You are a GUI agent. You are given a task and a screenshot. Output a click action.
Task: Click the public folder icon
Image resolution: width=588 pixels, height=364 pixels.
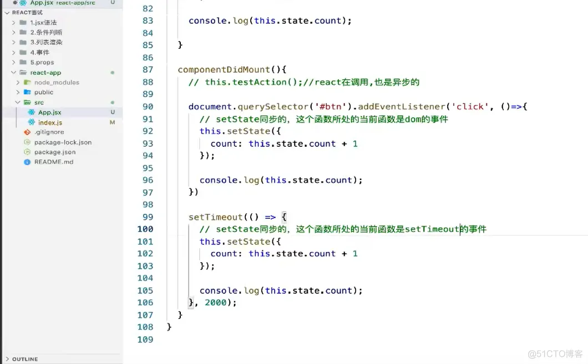[27, 92]
